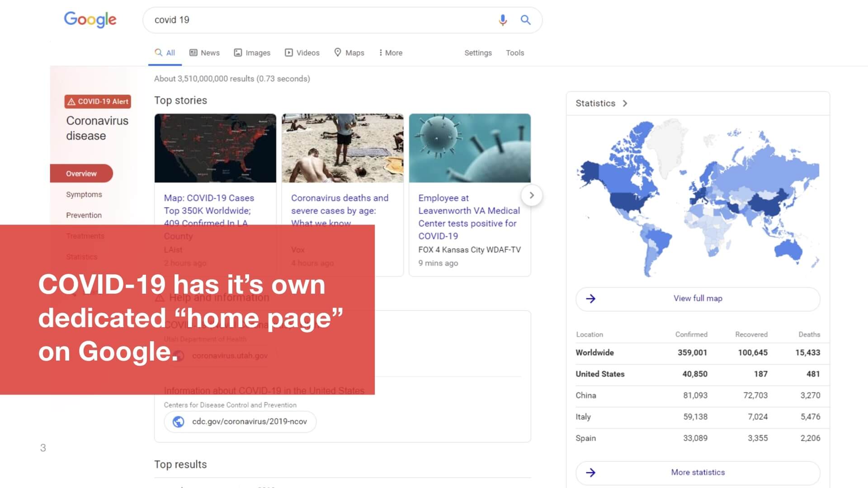Click the COVID-19 Alert badge
The width and height of the screenshot is (868, 488).
98,102
